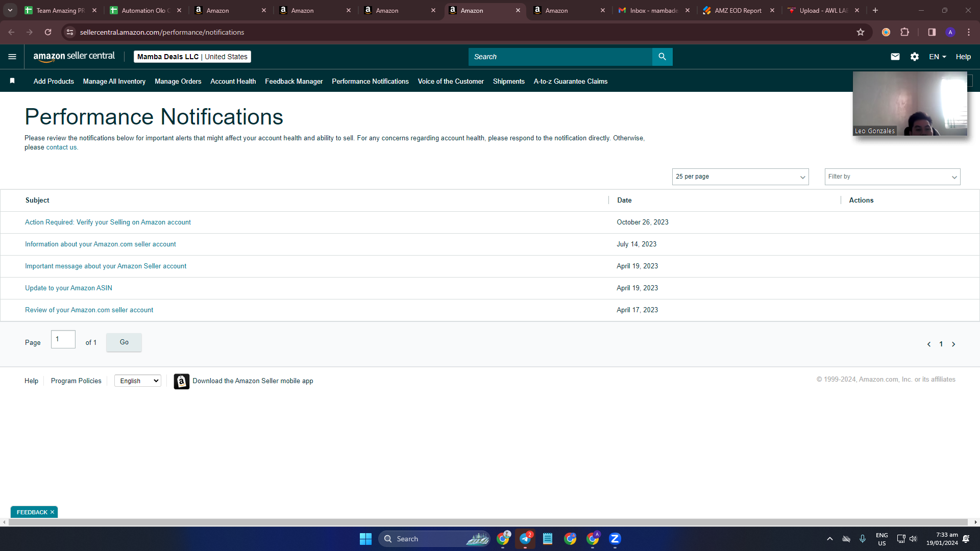Reload the page

48,32
